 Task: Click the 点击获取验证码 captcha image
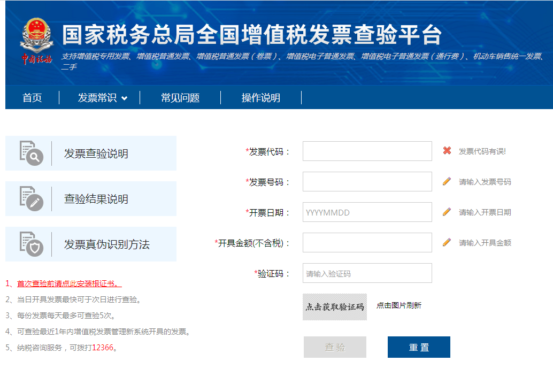(335, 307)
